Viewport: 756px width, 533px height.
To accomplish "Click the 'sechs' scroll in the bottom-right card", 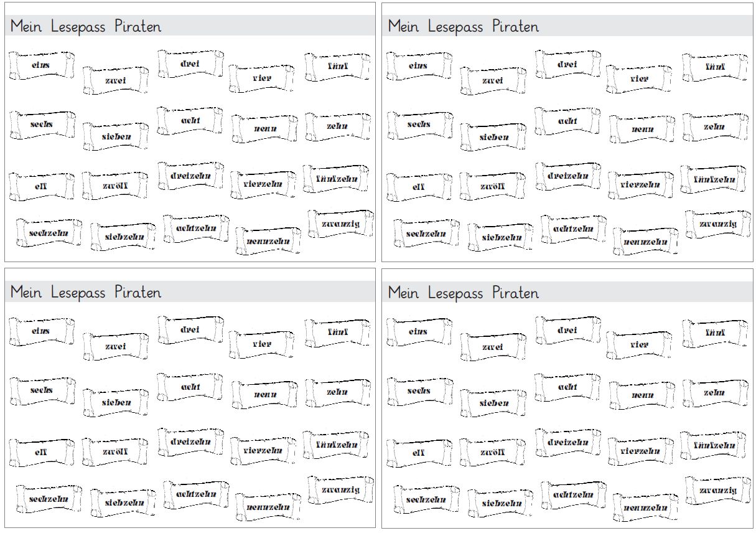I will 420,391.
